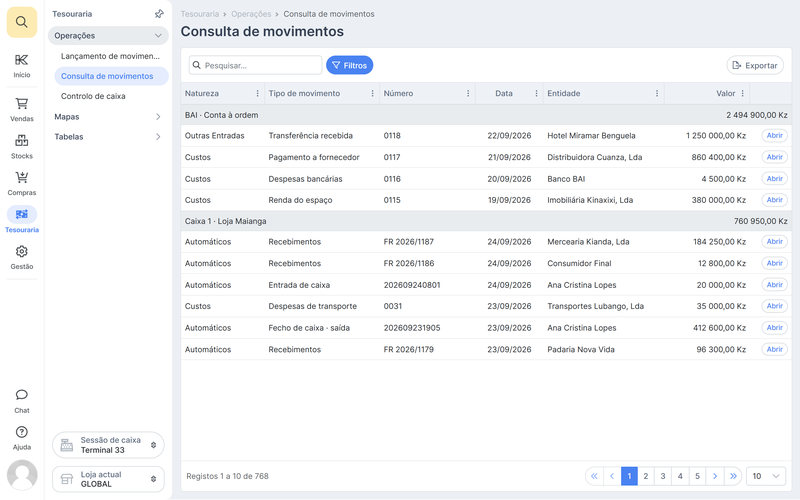Viewport: 800px width, 500px height.
Task: Go to the previous page of results
Action: (x=612, y=476)
